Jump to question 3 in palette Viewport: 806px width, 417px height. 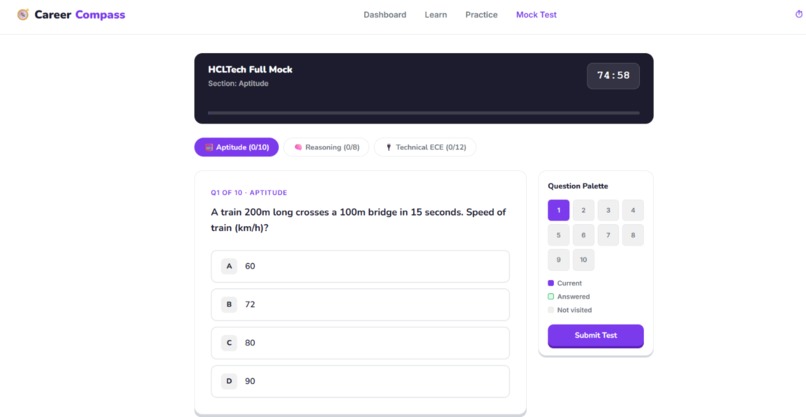(x=608, y=210)
